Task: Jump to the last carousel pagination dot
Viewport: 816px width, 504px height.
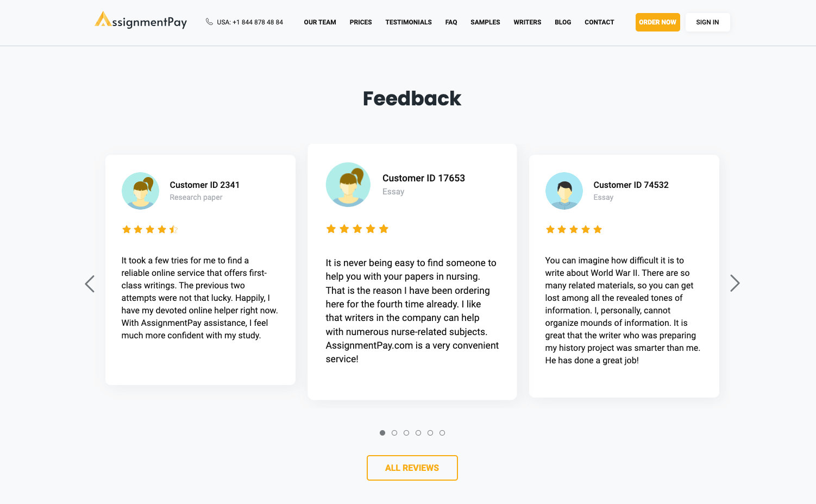Action: pyautogui.click(x=442, y=433)
